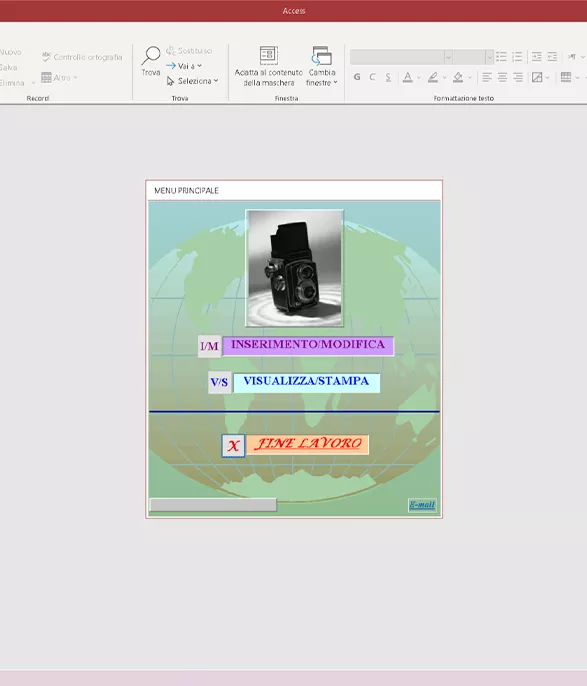
Task: Open the Seleziona cursor menu
Action: 192,81
